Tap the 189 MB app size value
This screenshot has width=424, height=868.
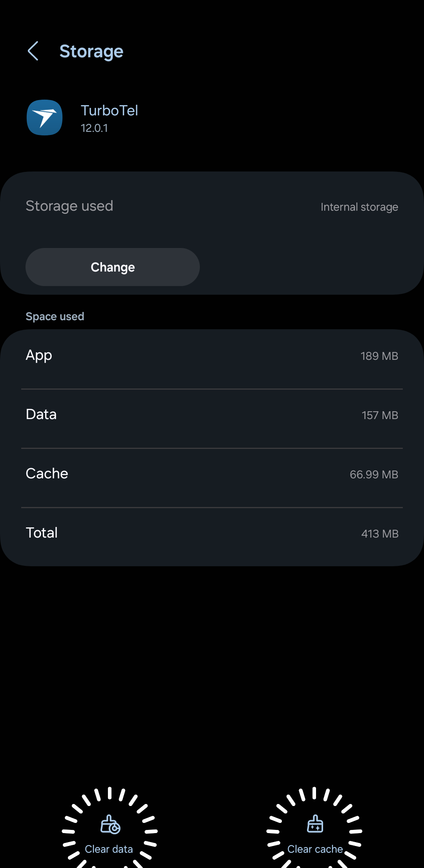click(379, 356)
